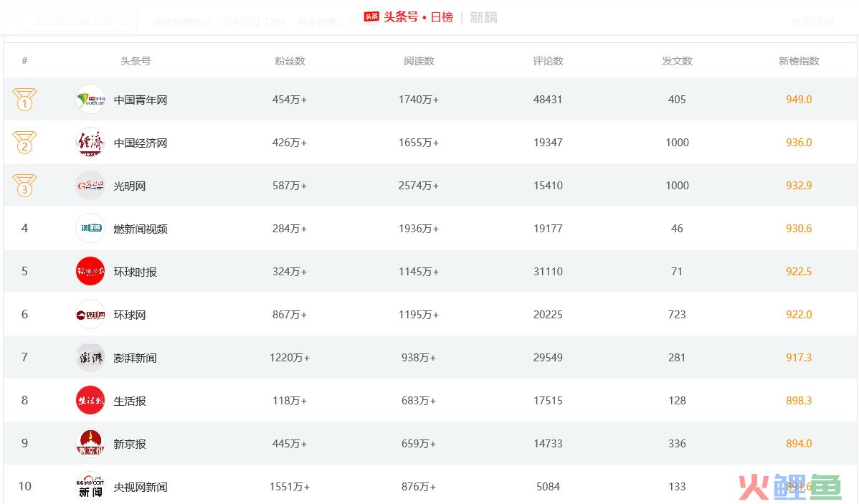The width and height of the screenshot is (859, 504).
Task: Open the 中国经济网 account name
Action: click(141, 143)
